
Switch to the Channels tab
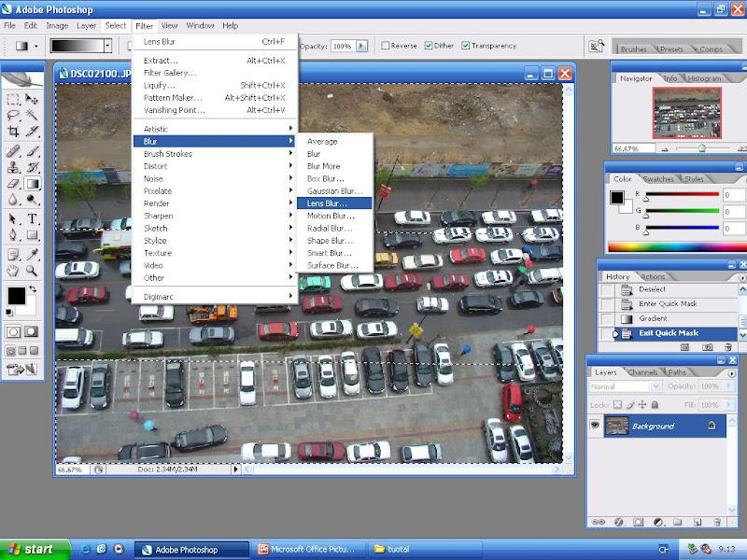(641, 372)
